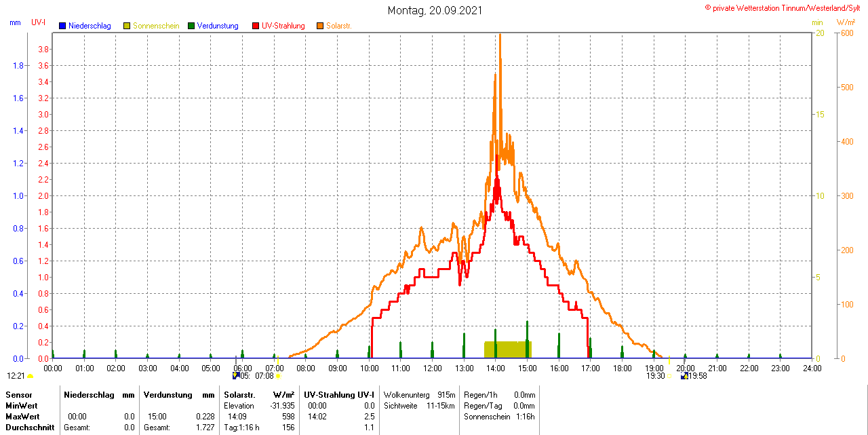This screenshot has height=435, width=868.
Task: Click the UV-Strahlung UV-I column header
Action: [339, 395]
